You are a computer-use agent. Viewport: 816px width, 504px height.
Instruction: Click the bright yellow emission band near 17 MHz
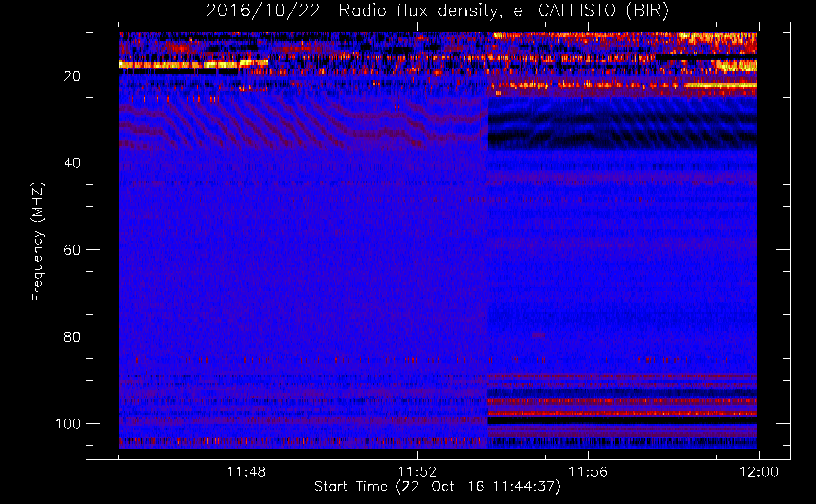coord(193,64)
